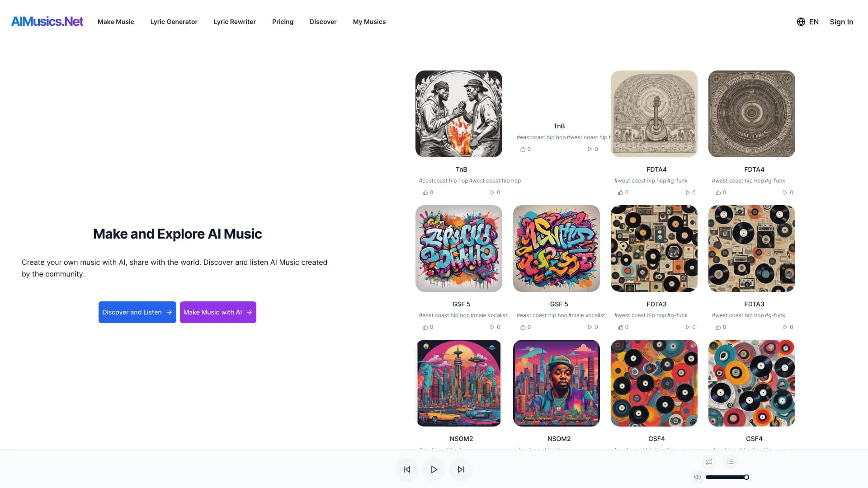The width and height of the screenshot is (868, 488).
Task: Open the NSOM2 album artwork
Action: point(458,383)
